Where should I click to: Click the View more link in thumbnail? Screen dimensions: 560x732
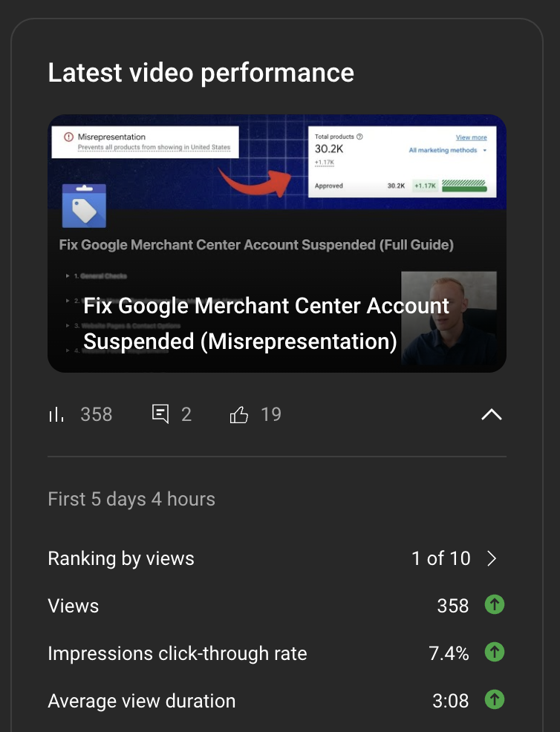(471, 137)
